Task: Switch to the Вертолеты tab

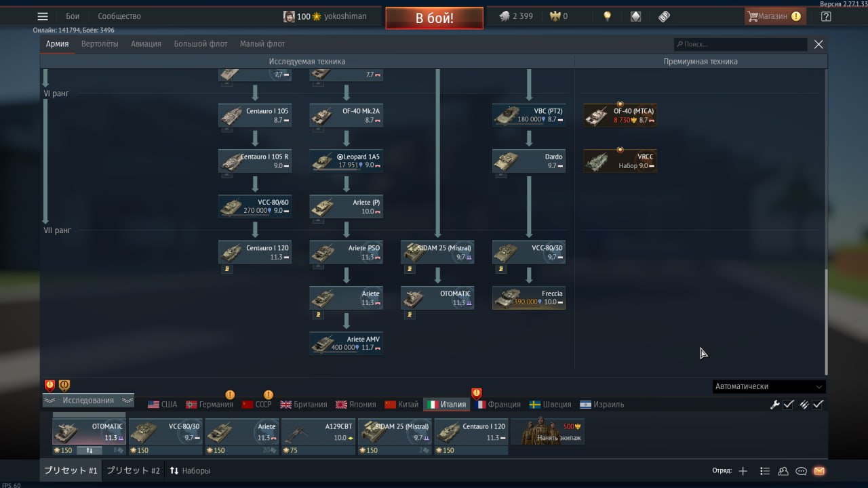Action: tap(100, 44)
